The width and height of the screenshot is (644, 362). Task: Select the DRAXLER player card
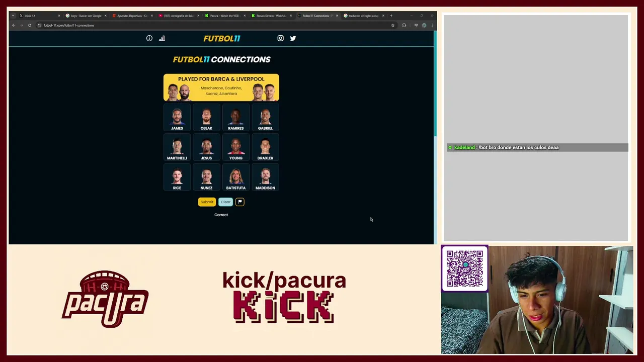265,147
